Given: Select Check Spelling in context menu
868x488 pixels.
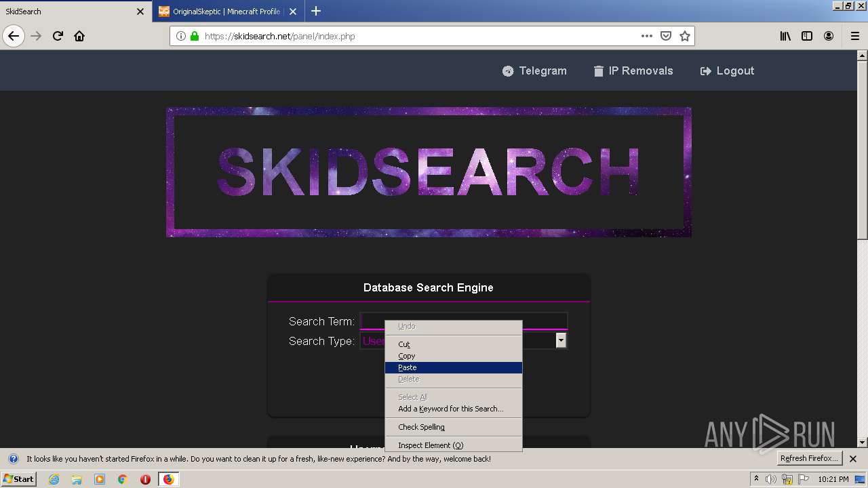Looking at the screenshot, I should tap(453, 427).
